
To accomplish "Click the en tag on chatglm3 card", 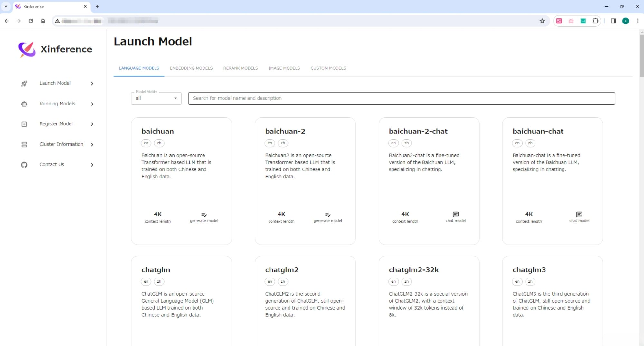I will pyautogui.click(x=517, y=282).
